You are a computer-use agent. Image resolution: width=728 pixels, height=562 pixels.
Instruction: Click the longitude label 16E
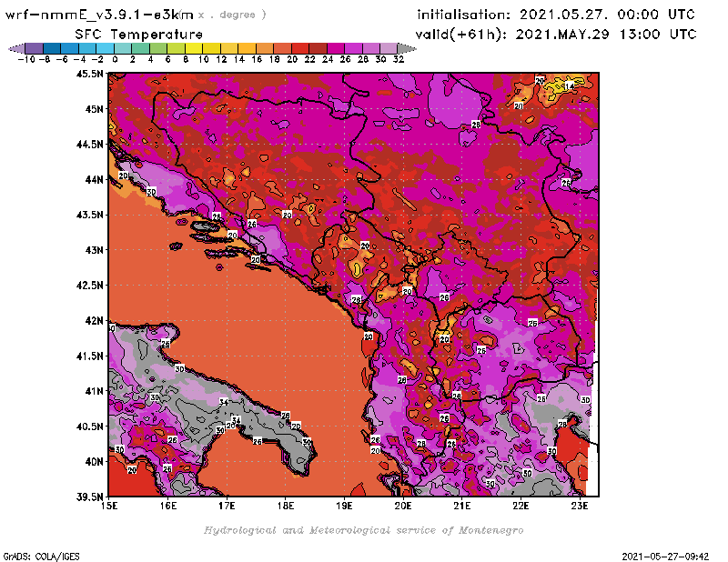click(x=168, y=506)
